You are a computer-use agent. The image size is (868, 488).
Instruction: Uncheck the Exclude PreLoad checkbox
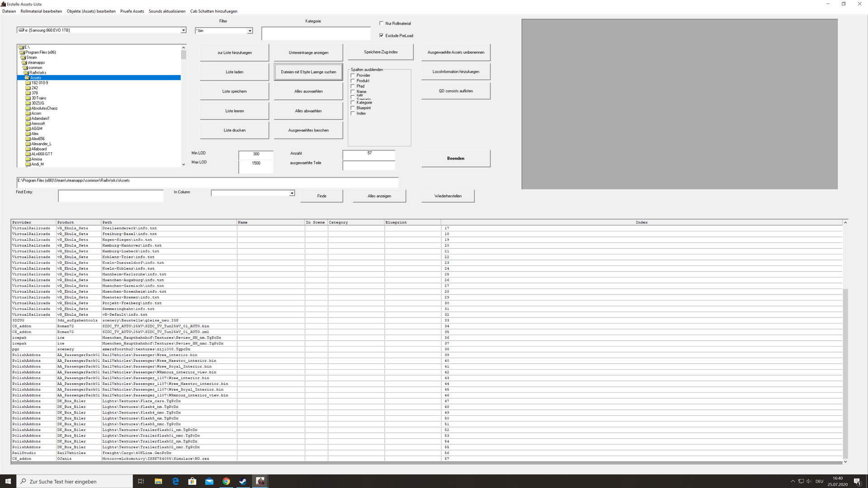coord(382,35)
